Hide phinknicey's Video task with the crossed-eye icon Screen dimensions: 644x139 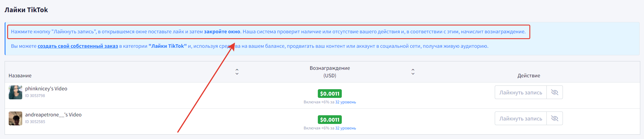click(x=555, y=92)
